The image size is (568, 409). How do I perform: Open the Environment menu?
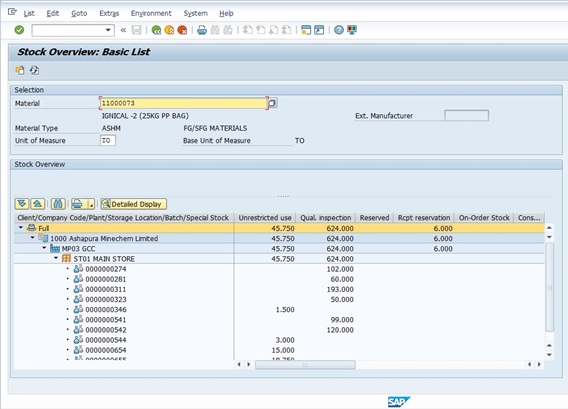coord(151,13)
